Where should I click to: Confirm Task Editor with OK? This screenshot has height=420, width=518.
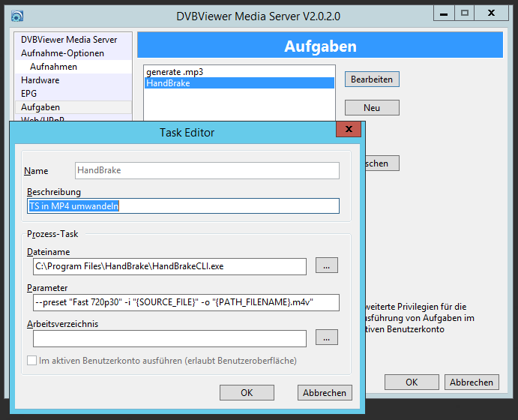(247, 392)
